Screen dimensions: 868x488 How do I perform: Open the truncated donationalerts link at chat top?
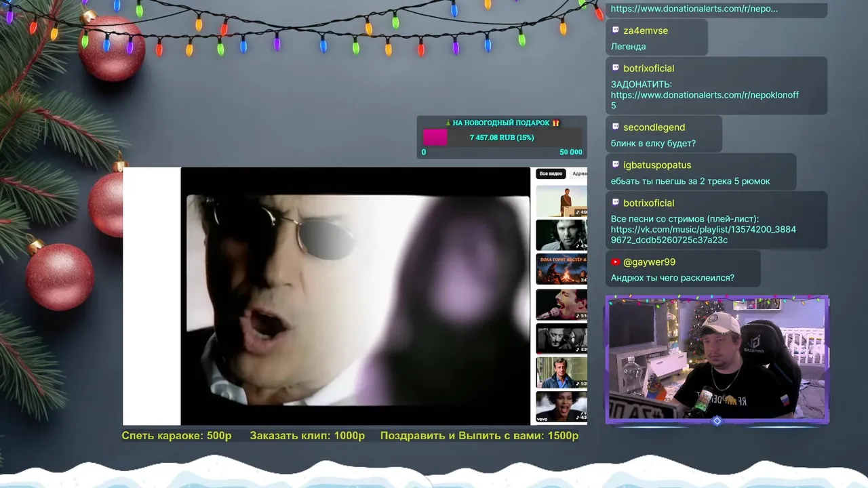click(694, 9)
